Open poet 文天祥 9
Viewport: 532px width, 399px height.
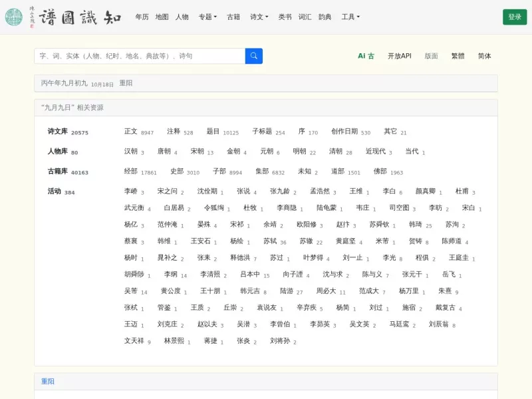(138, 341)
